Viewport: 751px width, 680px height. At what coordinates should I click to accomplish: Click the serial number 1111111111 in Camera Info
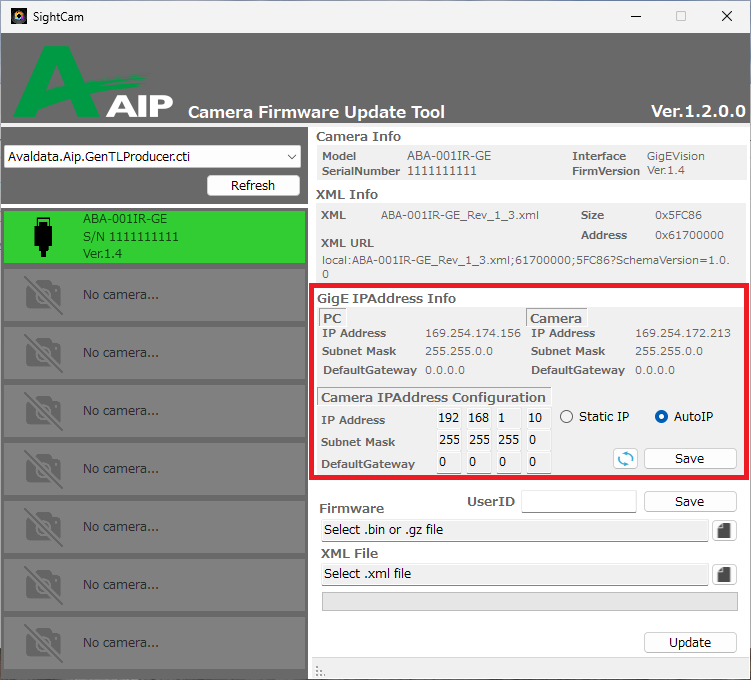click(442, 171)
